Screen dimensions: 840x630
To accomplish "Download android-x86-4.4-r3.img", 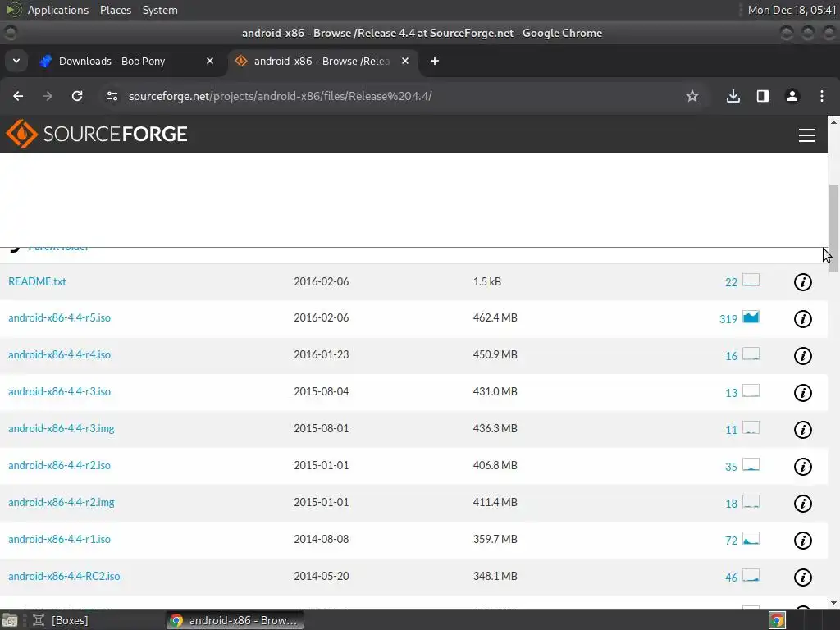I will [61, 428].
